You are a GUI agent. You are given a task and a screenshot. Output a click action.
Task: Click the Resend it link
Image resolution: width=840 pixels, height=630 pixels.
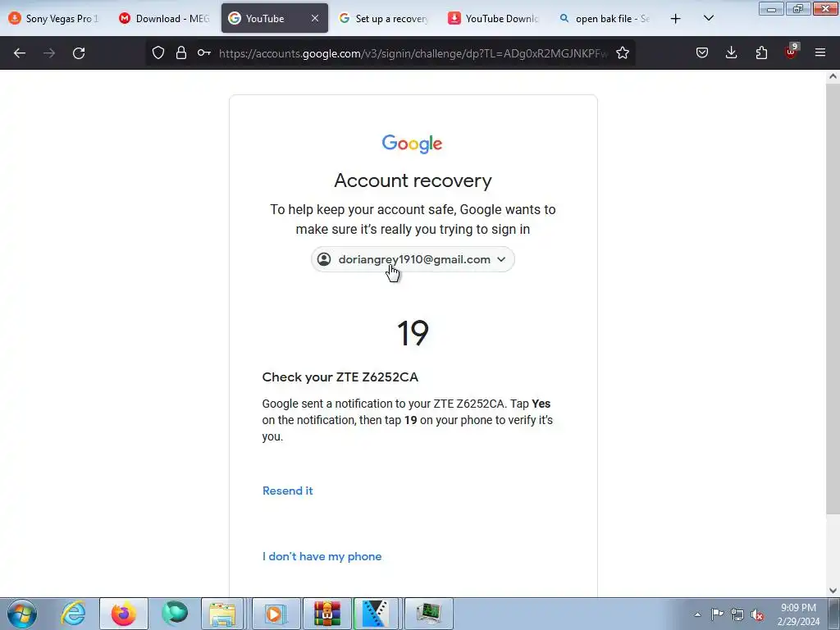pos(288,491)
